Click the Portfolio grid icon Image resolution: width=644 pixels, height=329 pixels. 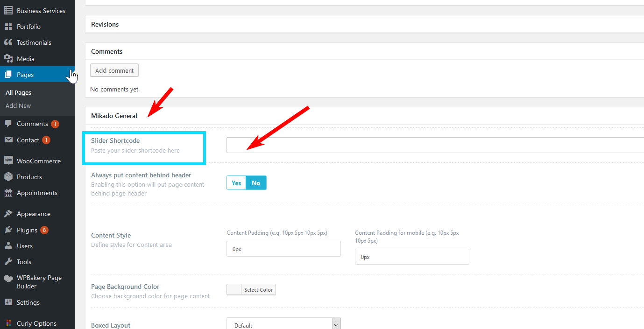(x=8, y=27)
